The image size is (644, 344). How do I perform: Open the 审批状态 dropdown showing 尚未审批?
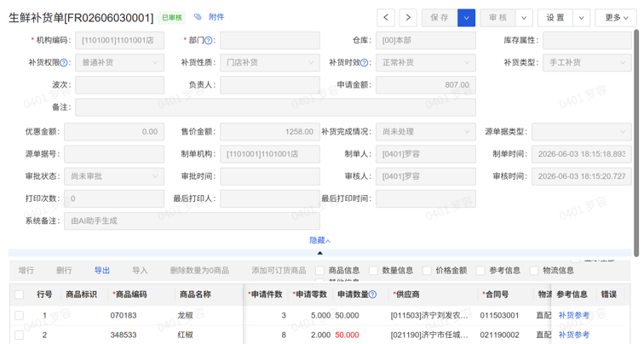click(114, 176)
